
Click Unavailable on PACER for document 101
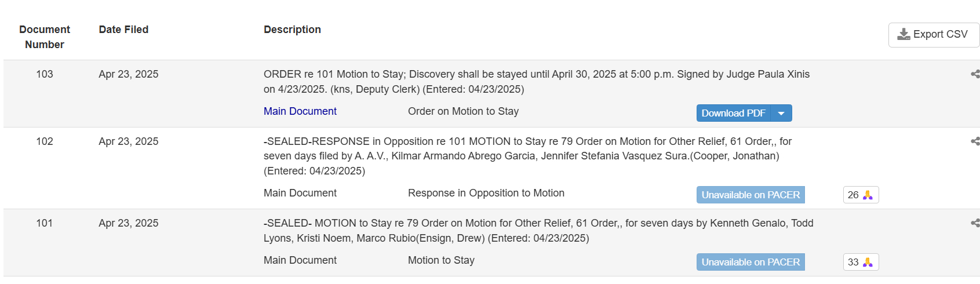coord(750,263)
